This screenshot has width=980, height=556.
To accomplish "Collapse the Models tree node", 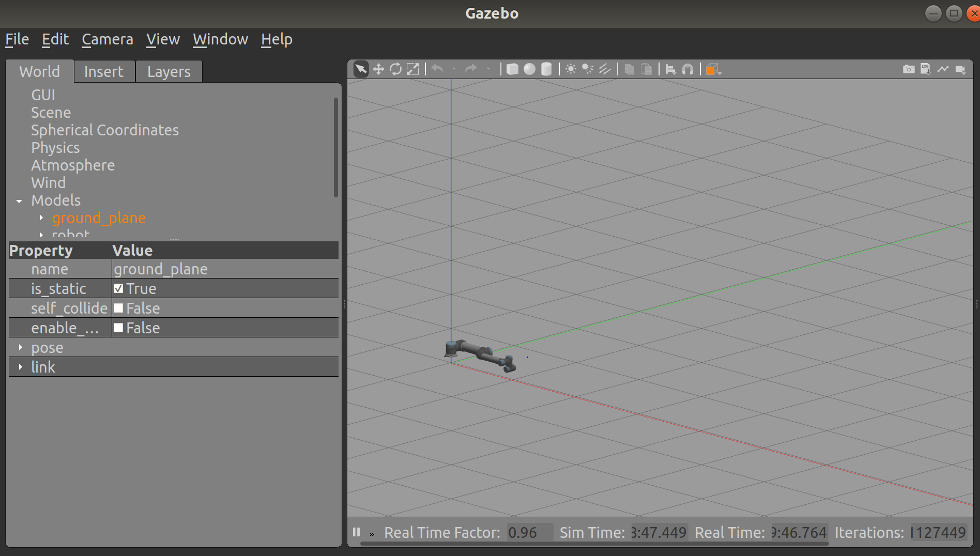I will point(19,200).
